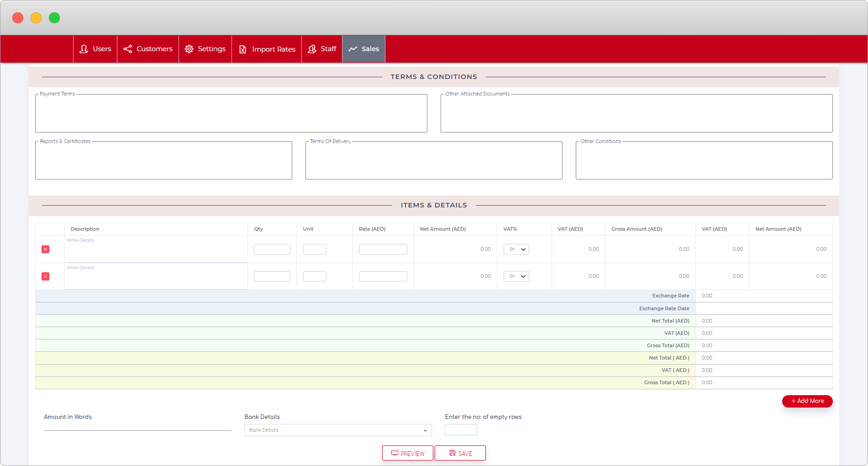Click the Exchange Rate value field
868x466 pixels.
pyautogui.click(x=764, y=296)
